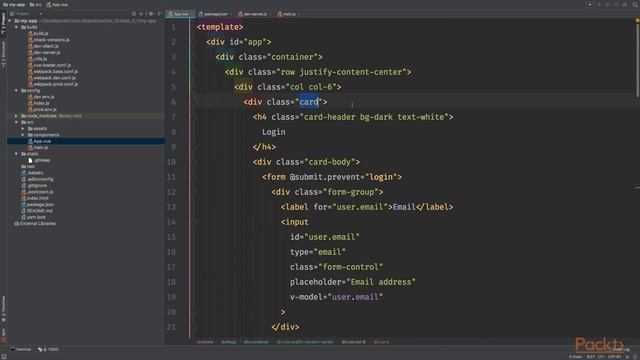This screenshot has height=360, width=640.
Task: Click UTF-8 encoding in status bar
Action: 614,357
